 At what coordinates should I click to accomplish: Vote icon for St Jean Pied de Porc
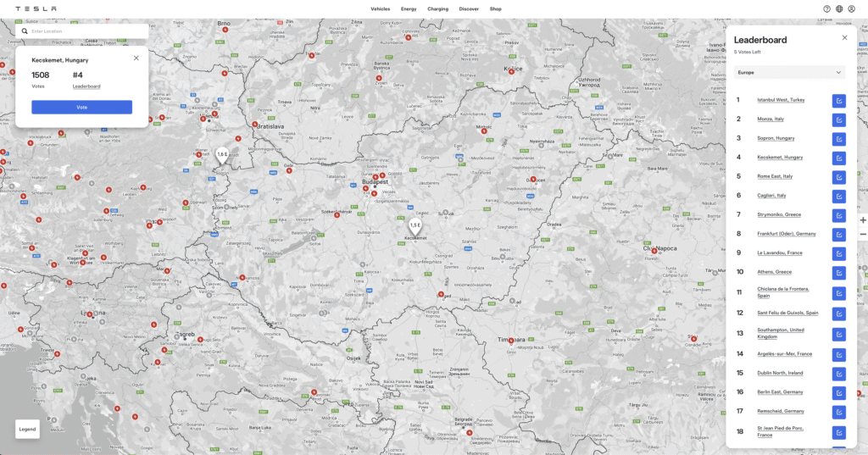pyautogui.click(x=838, y=432)
